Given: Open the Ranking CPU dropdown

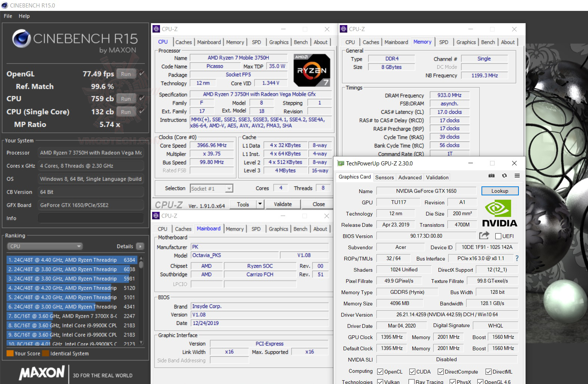Looking at the screenshot, I should (45, 246).
